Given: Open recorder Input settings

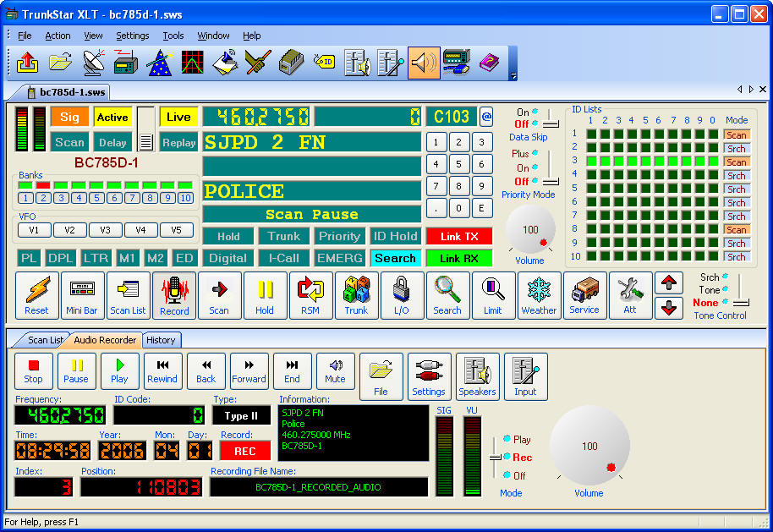Looking at the screenshot, I should coord(525,376).
